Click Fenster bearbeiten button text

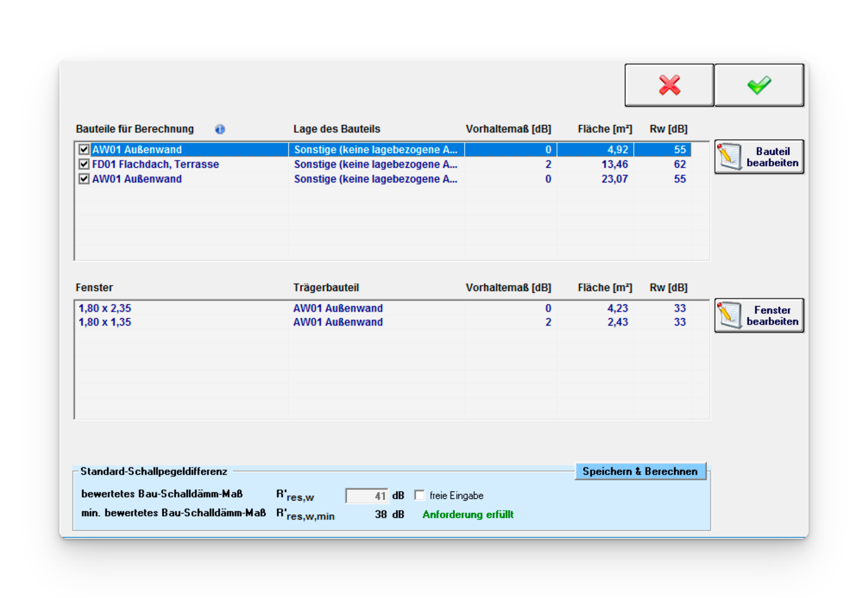(x=772, y=315)
